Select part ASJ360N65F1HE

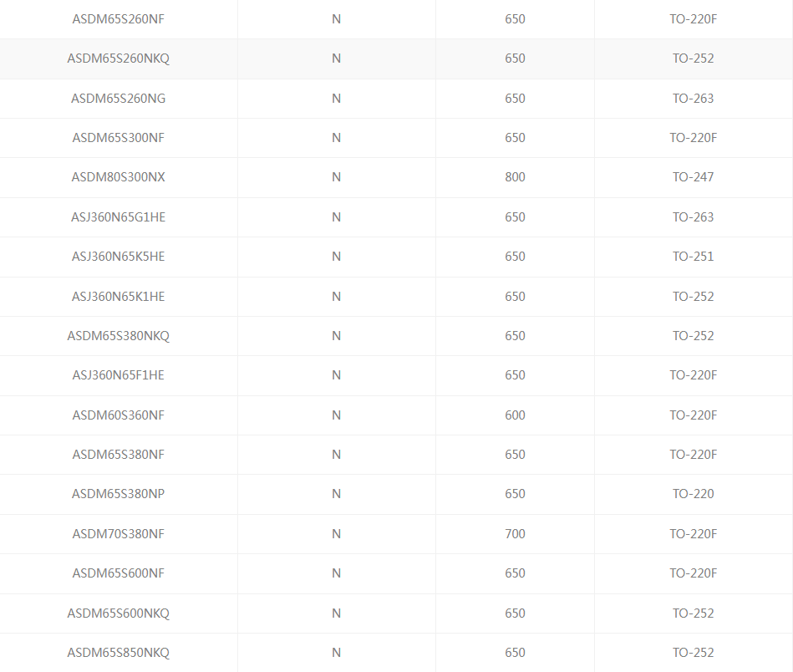click(118, 375)
